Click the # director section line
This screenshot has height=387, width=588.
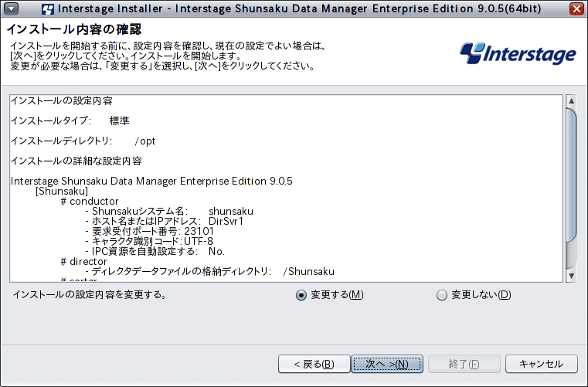click(x=83, y=261)
